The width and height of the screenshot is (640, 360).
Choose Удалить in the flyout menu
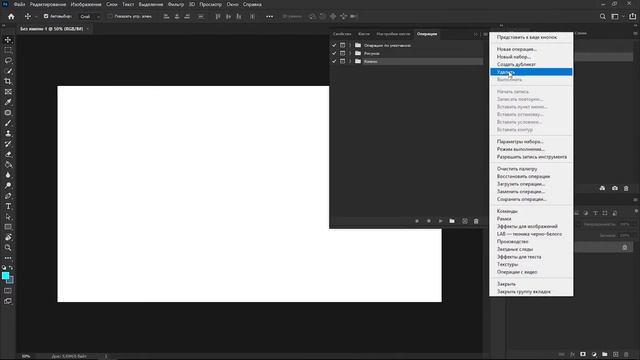[531, 72]
